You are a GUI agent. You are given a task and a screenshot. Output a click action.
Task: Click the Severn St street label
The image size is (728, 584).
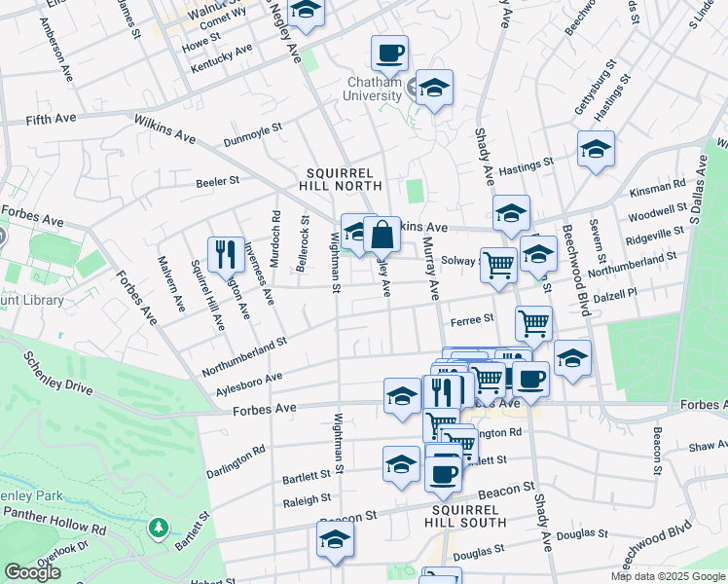598,240
